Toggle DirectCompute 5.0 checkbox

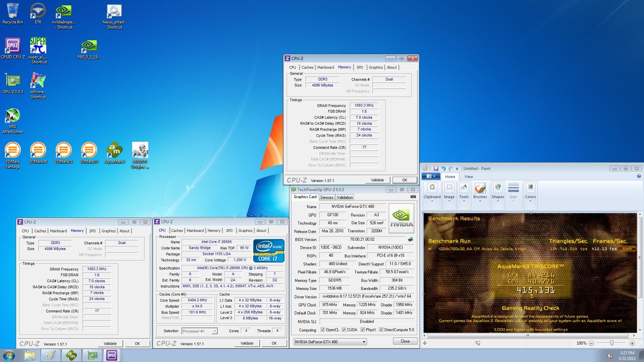[x=381, y=330]
